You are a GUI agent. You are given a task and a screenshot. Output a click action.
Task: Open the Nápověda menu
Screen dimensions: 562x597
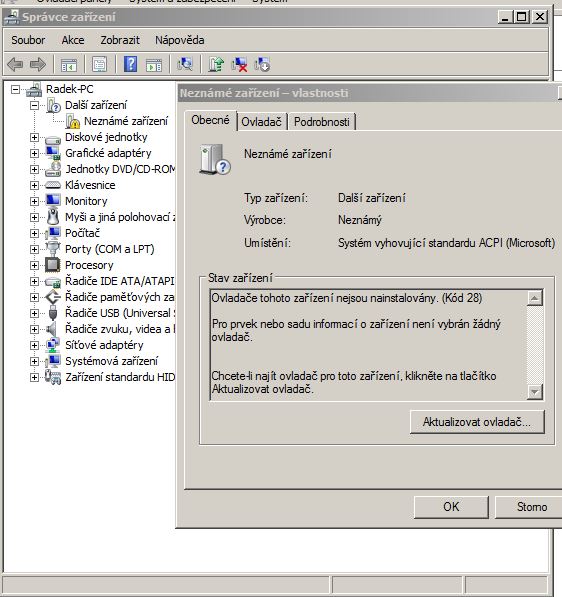180,40
